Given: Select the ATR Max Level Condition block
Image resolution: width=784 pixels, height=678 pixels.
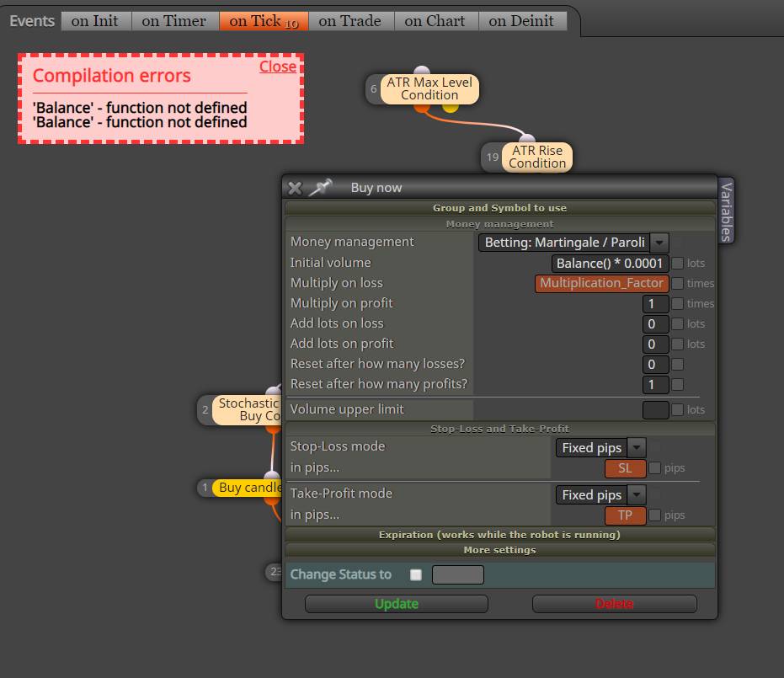Looking at the screenshot, I should [429, 89].
